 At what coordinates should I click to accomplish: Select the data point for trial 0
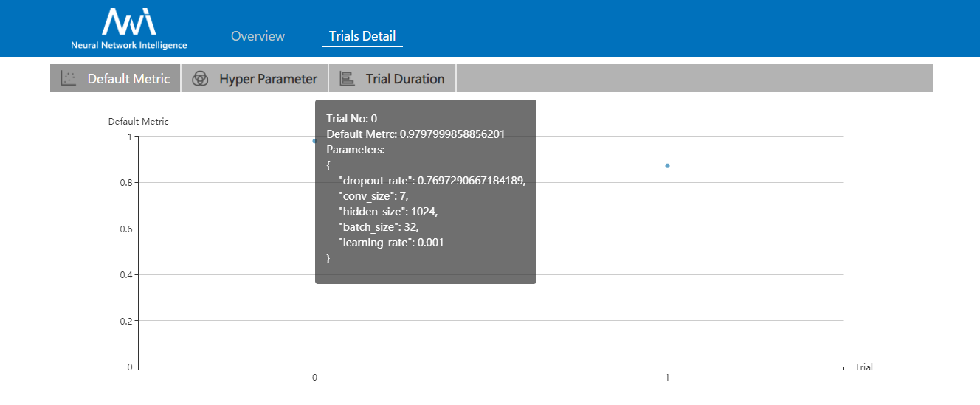click(314, 141)
